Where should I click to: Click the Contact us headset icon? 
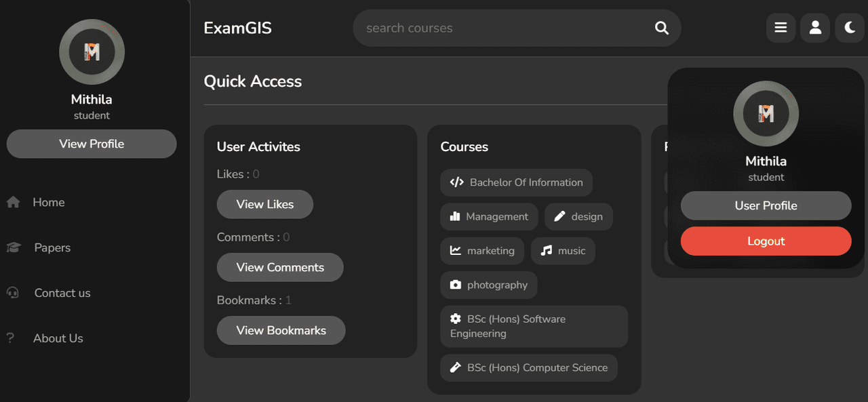[13, 293]
